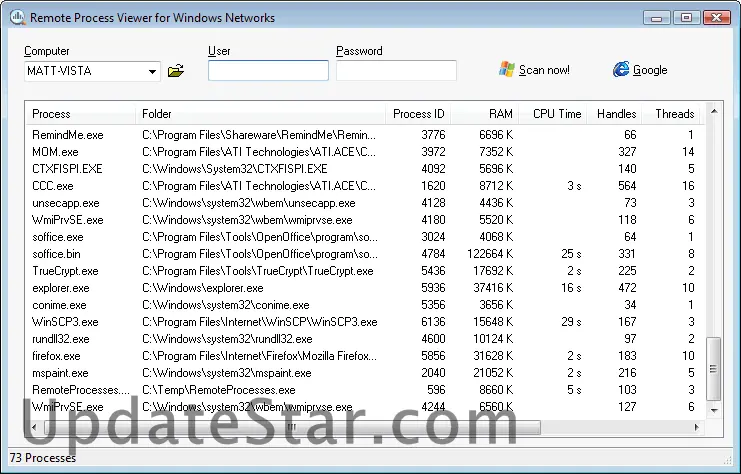Click the process ID 4092 cell
741x474 pixels.
coord(433,169)
